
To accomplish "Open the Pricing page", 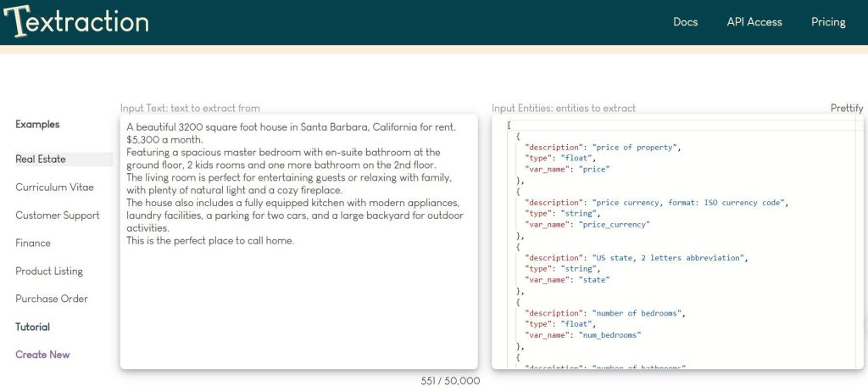I will click(x=828, y=22).
